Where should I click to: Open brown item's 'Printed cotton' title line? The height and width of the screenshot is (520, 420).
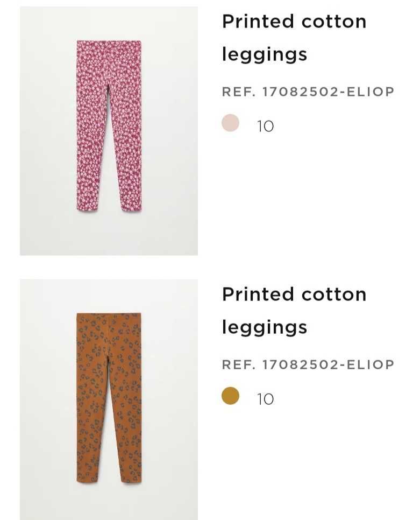294,294
